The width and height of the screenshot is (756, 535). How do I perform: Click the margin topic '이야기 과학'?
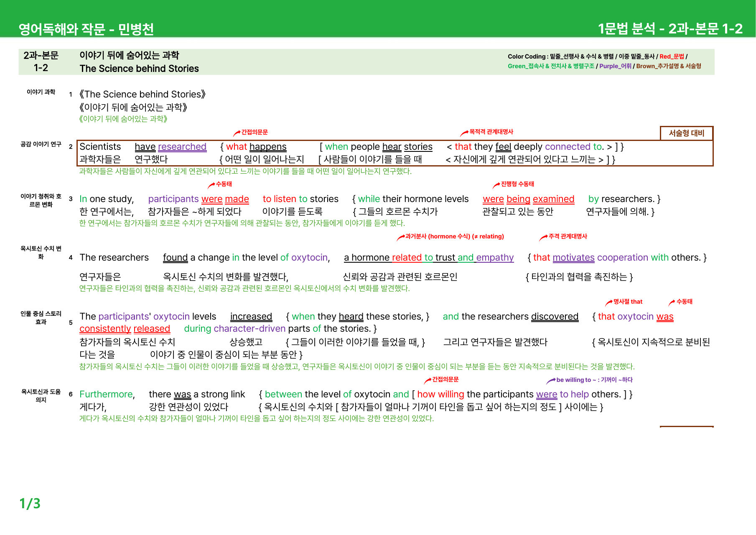pos(41,92)
